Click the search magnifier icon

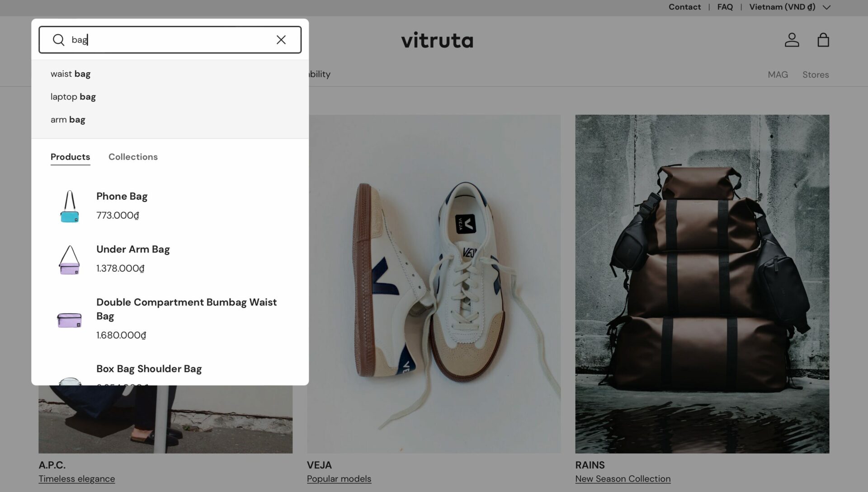tap(58, 40)
